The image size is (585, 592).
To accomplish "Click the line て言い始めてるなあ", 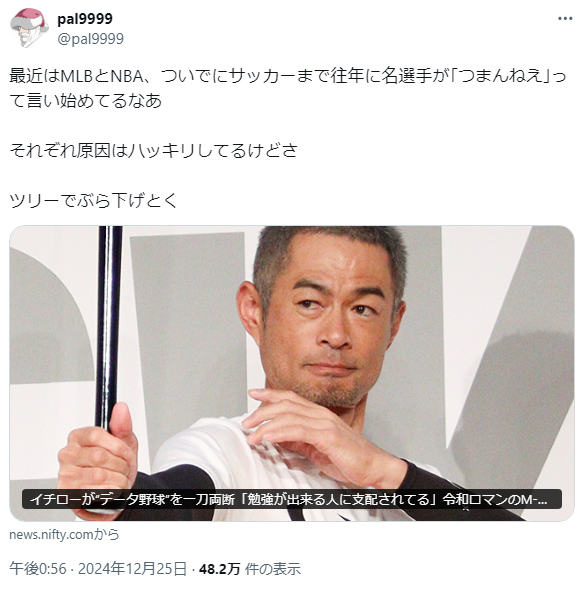I will (86, 101).
